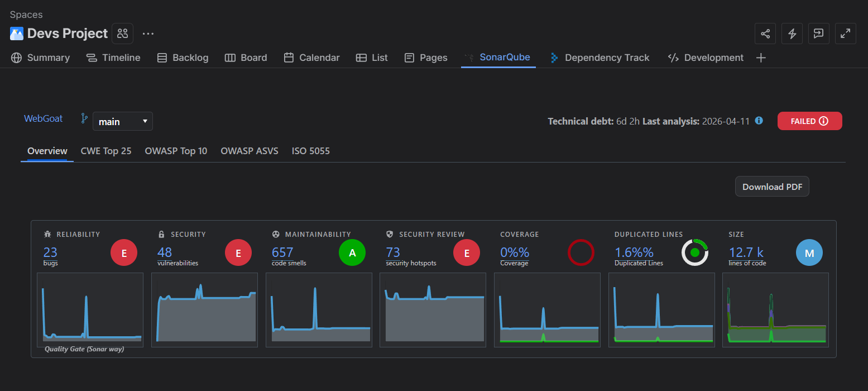Add a new tab with plus icon
868x391 pixels.
pyautogui.click(x=760, y=58)
